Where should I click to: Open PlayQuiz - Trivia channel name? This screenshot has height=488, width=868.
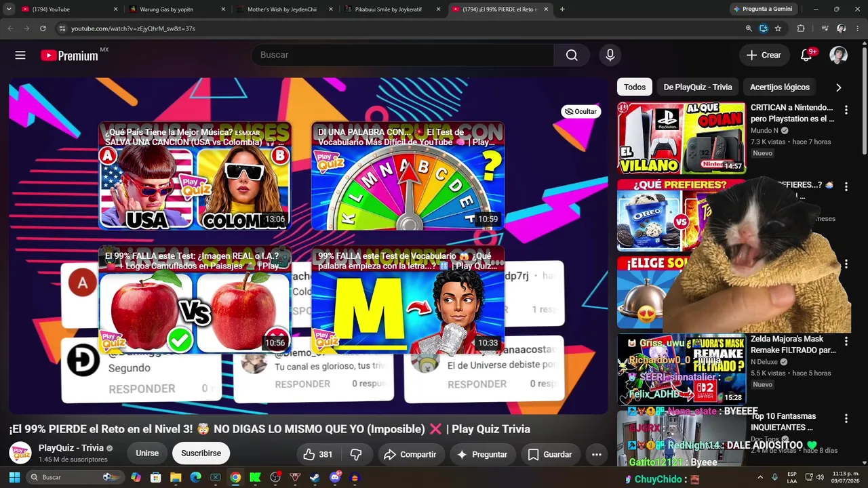[71, 448]
